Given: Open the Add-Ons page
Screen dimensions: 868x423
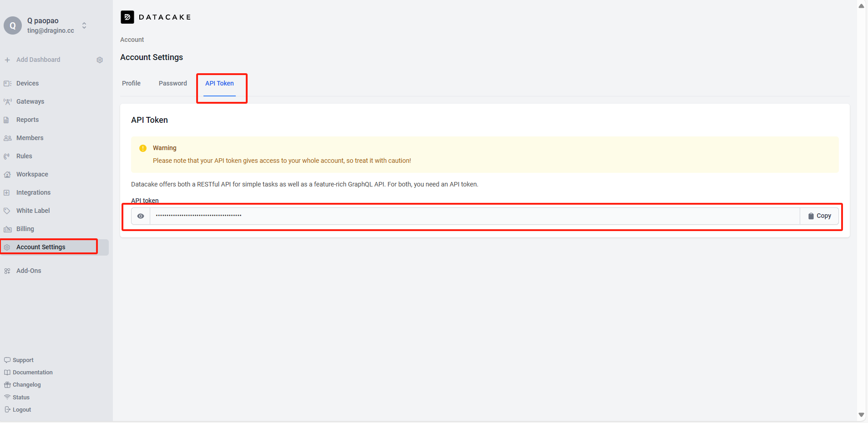Looking at the screenshot, I should coord(29,271).
